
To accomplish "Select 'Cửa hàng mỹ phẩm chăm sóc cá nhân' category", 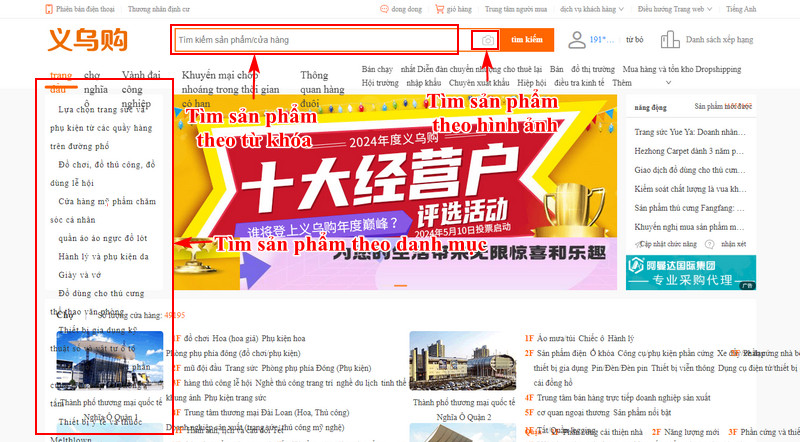I will coord(103,210).
